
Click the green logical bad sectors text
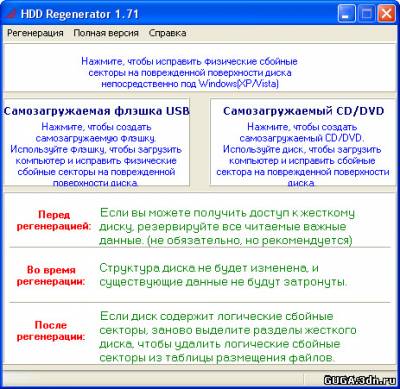[x=228, y=337]
